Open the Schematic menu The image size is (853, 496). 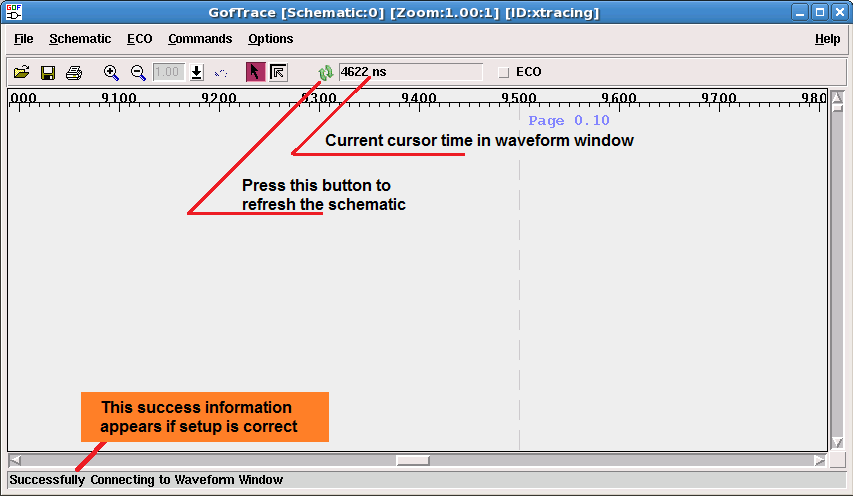(x=80, y=39)
